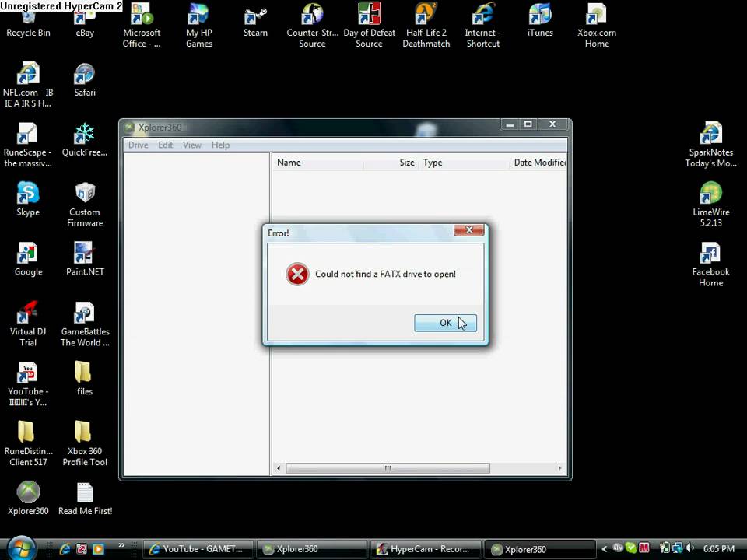Launch Internet Explorer from Quick Launch

[65, 549]
